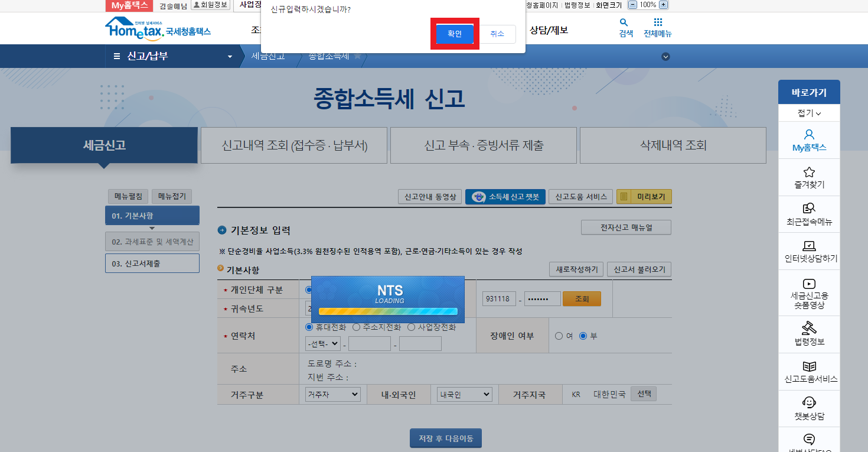The image size is (868, 452).
Task: Click the resident number front field 931118
Action: click(x=499, y=299)
